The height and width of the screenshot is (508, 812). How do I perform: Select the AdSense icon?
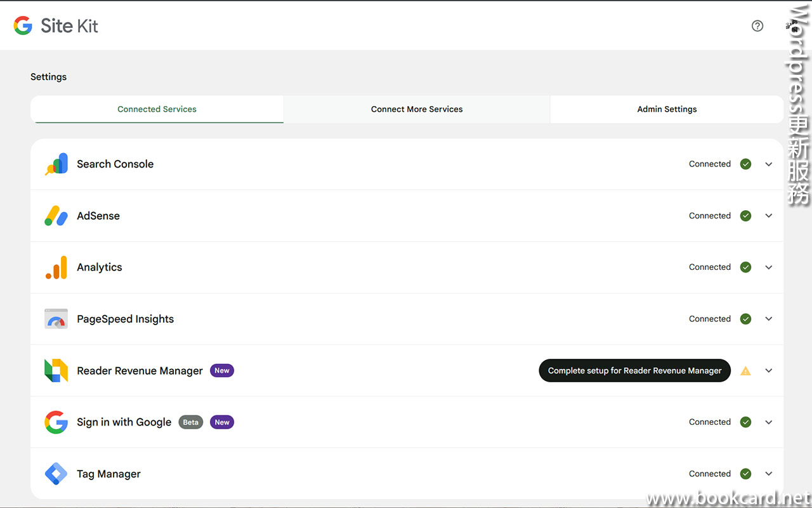click(x=56, y=216)
